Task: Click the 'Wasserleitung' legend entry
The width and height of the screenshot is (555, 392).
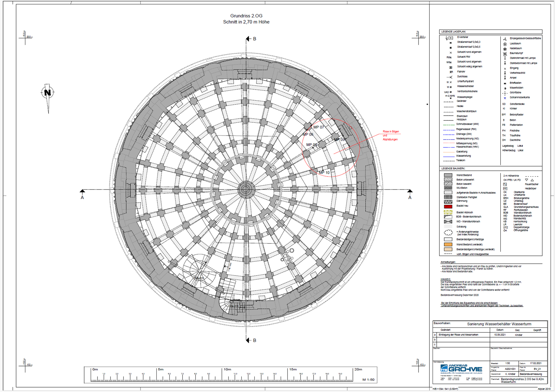Action: (x=463, y=156)
